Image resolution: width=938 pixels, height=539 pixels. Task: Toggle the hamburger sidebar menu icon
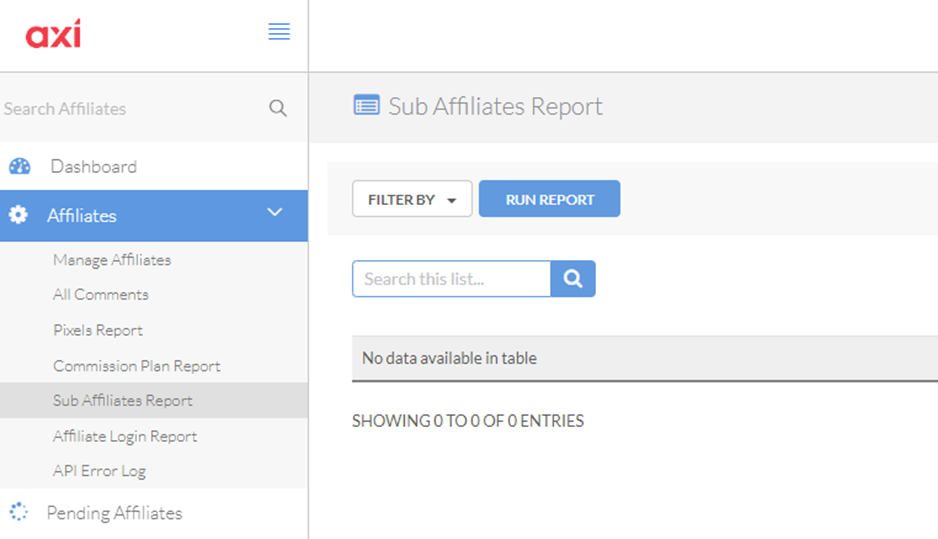[x=279, y=31]
